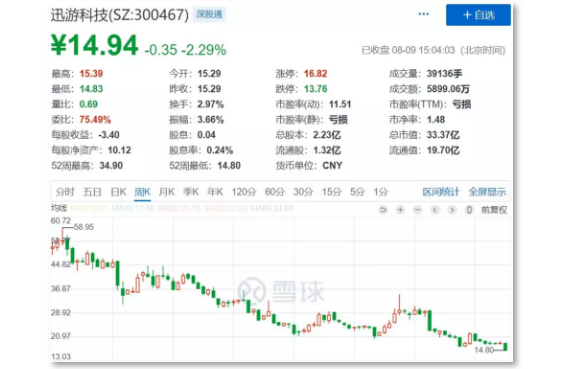Click the 季K tab
The height and width of the screenshot is (369, 565).
click(x=191, y=192)
